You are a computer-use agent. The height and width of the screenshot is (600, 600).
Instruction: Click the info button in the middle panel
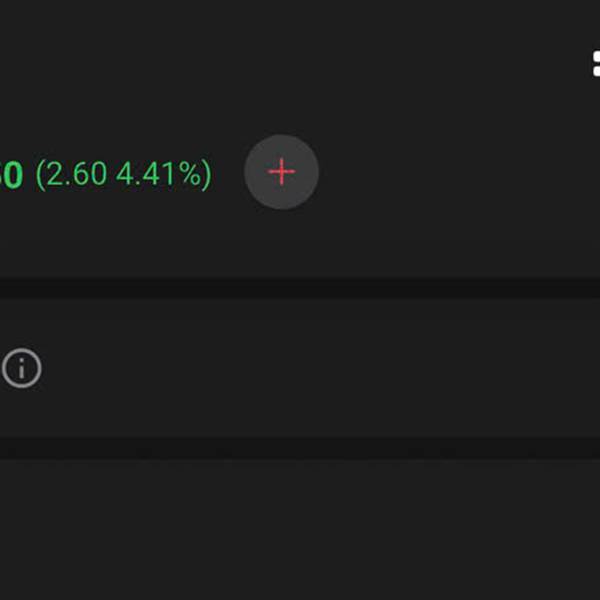(x=22, y=368)
